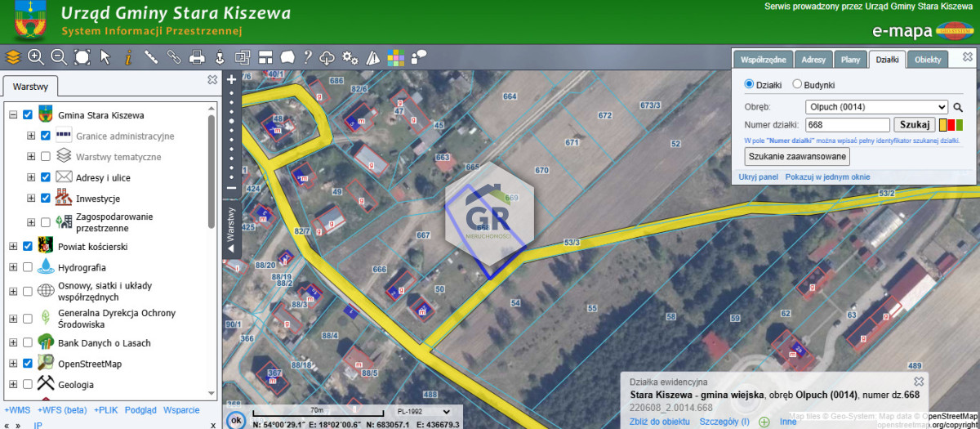Open the Współrzędne tab
The height and width of the screenshot is (429, 980).
pyautogui.click(x=763, y=60)
